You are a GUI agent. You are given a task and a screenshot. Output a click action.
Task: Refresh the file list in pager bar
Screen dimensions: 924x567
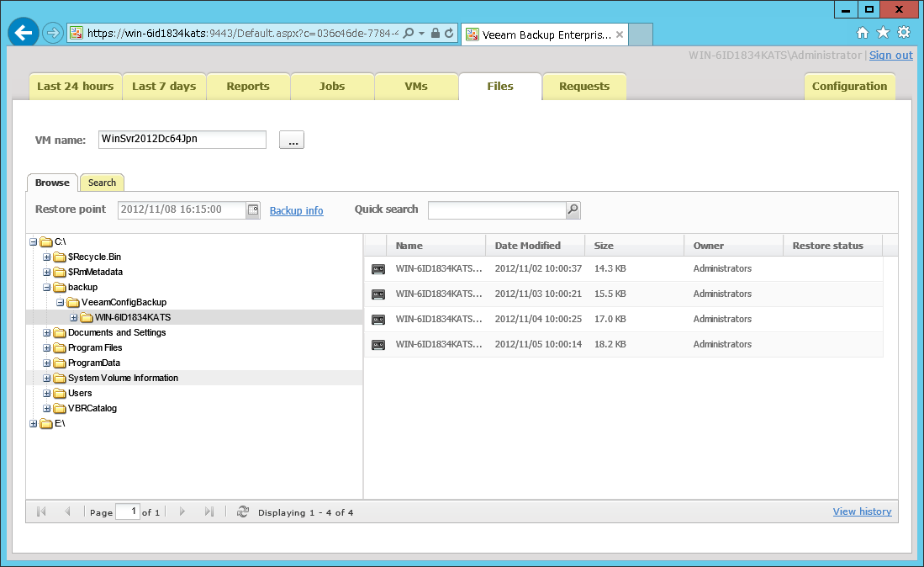click(x=242, y=511)
